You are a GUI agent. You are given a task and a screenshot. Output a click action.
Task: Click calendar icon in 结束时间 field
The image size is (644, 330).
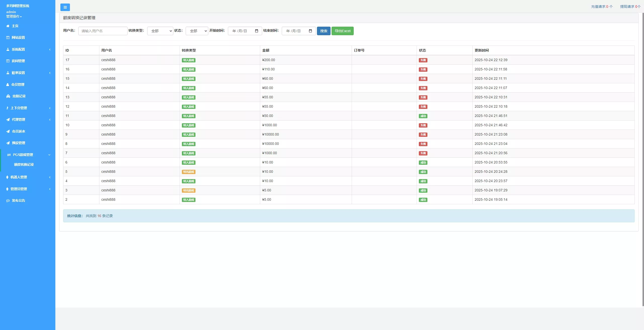point(310,31)
